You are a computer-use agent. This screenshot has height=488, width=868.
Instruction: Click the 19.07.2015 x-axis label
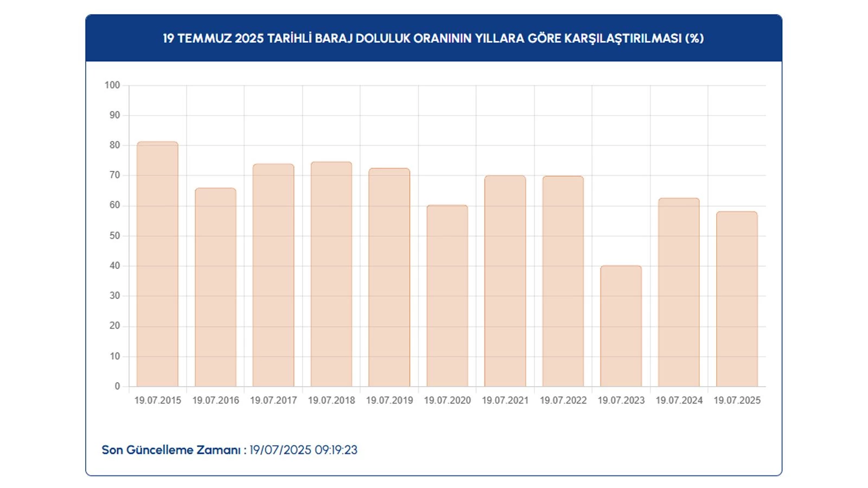(x=157, y=400)
